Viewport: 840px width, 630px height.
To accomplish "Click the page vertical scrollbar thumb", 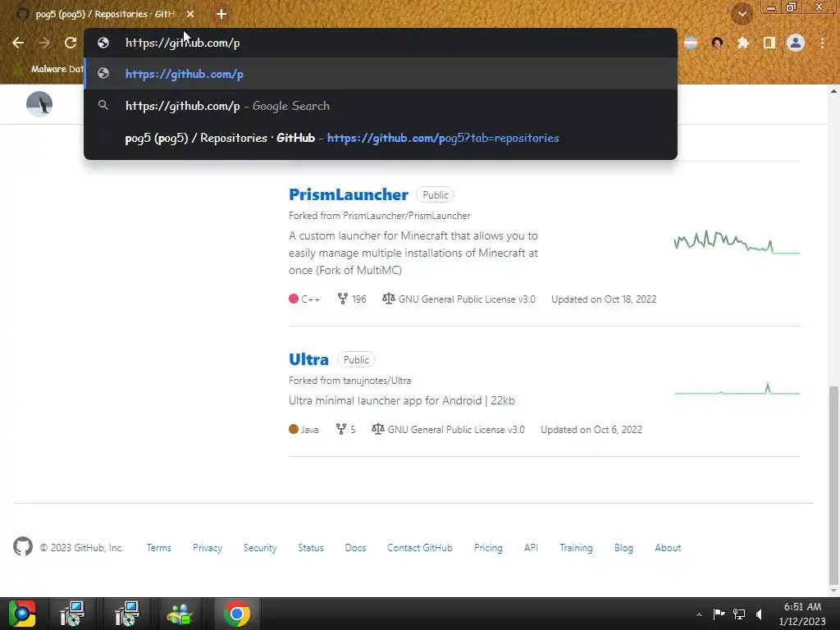I will pyautogui.click(x=833, y=485).
